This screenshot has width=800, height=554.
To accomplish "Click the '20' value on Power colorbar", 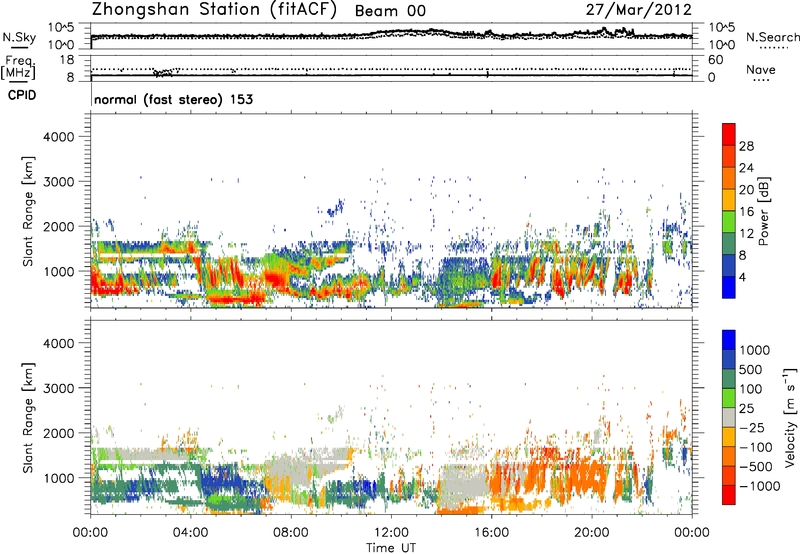I will pyautogui.click(x=746, y=190).
